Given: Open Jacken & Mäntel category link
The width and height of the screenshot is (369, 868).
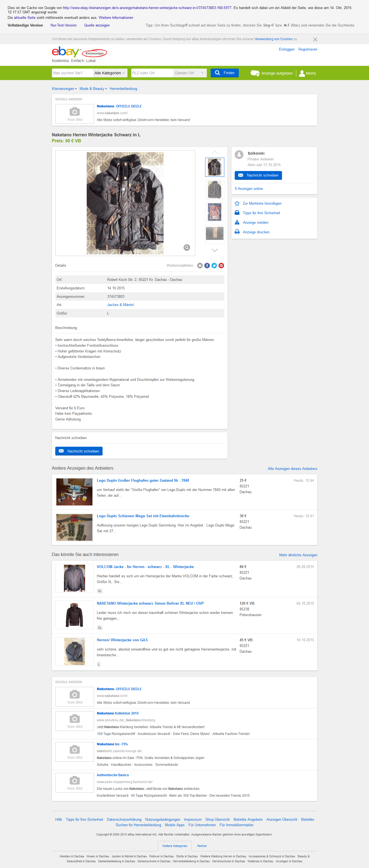Looking at the screenshot, I should 120,305.
